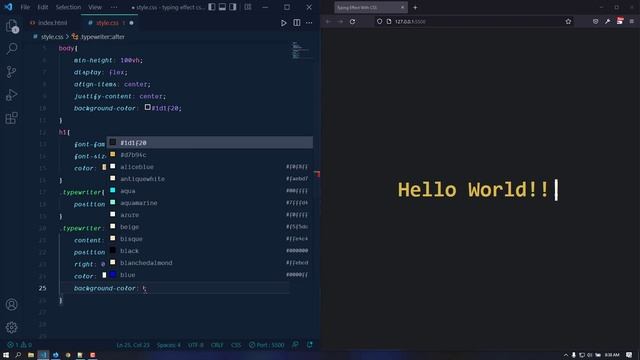The image size is (640, 360).
Task: Toggle primary side bar layout icon
Action: coord(211,7)
